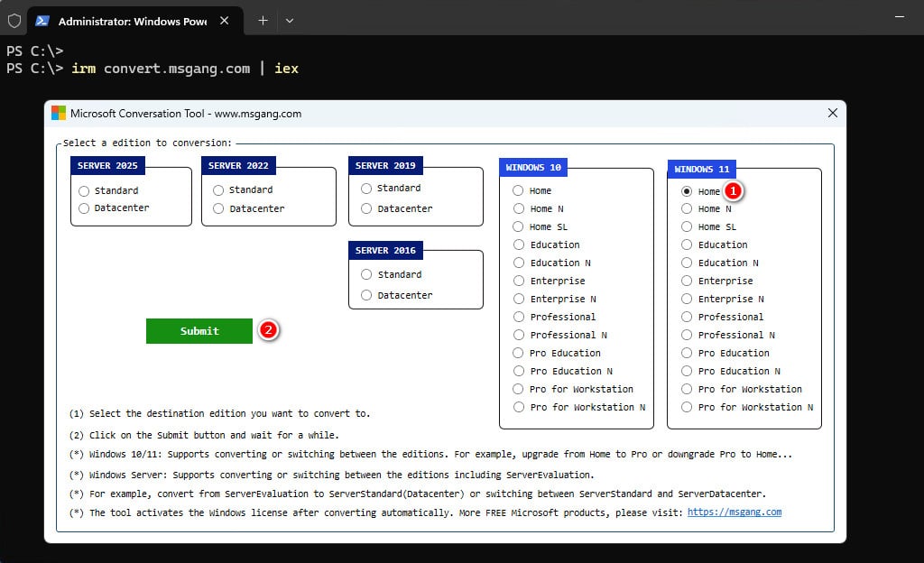Select Windows 10 Enterprise
Image resolution: width=924 pixels, height=563 pixels.
[549, 281]
